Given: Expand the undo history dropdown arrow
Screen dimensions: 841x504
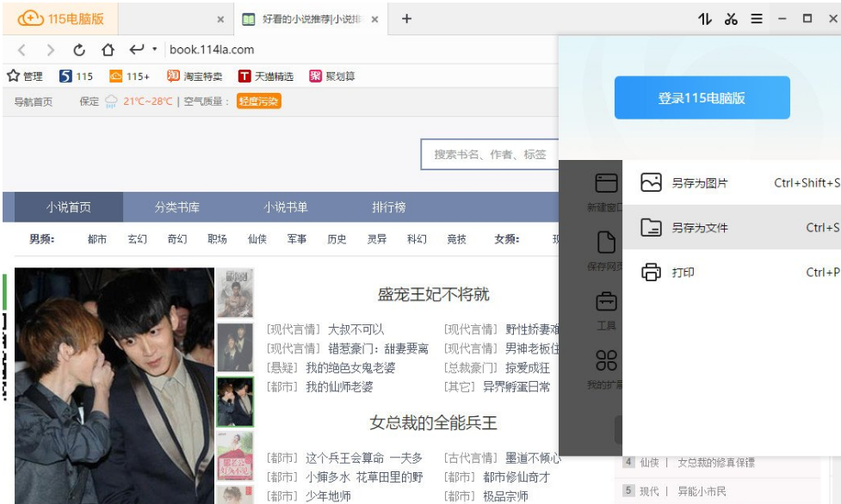Looking at the screenshot, I should pos(154,49).
